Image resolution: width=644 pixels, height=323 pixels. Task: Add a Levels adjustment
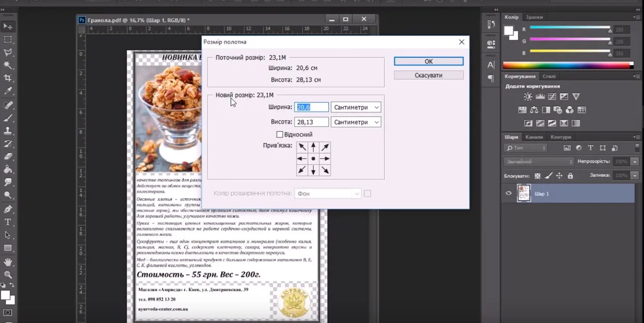[540, 97]
